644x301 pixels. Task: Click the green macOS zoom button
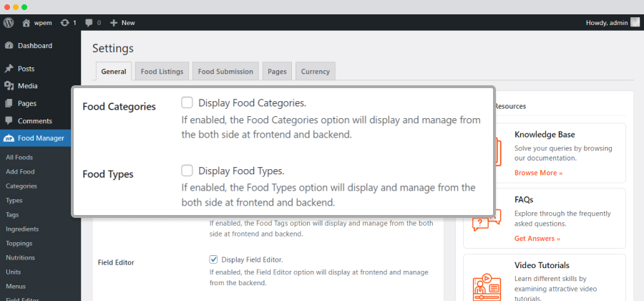click(x=24, y=7)
